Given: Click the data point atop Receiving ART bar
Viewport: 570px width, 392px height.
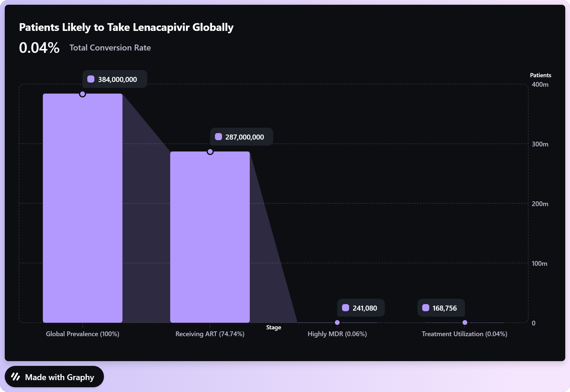Looking at the screenshot, I should (x=210, y=152).
